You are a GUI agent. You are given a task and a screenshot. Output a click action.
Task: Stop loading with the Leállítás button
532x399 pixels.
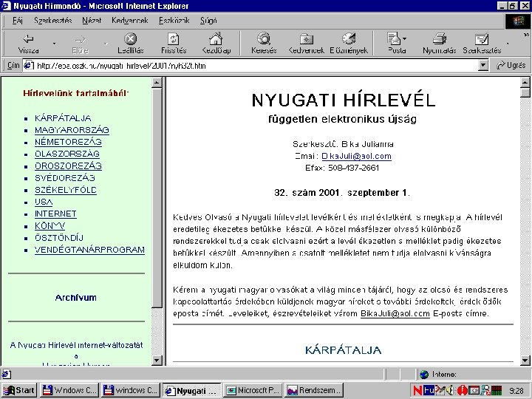pyautogui.click(x=131, y=44)
